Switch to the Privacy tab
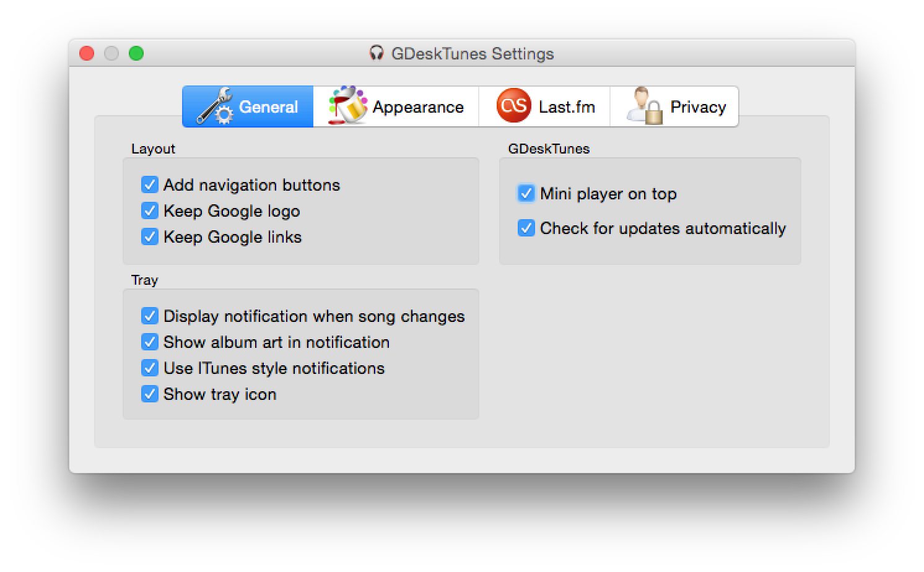This screenshot has height=572, width=924. 674,106
